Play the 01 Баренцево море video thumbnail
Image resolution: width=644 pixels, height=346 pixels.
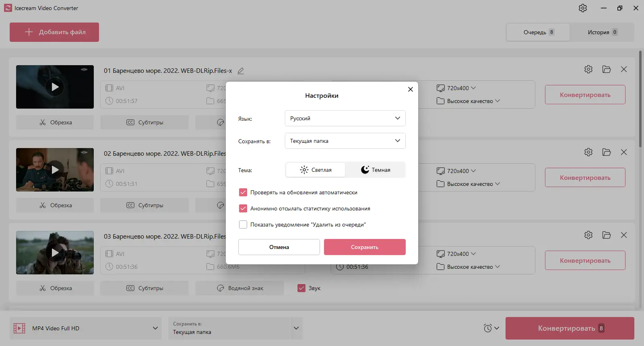point(55,87)
